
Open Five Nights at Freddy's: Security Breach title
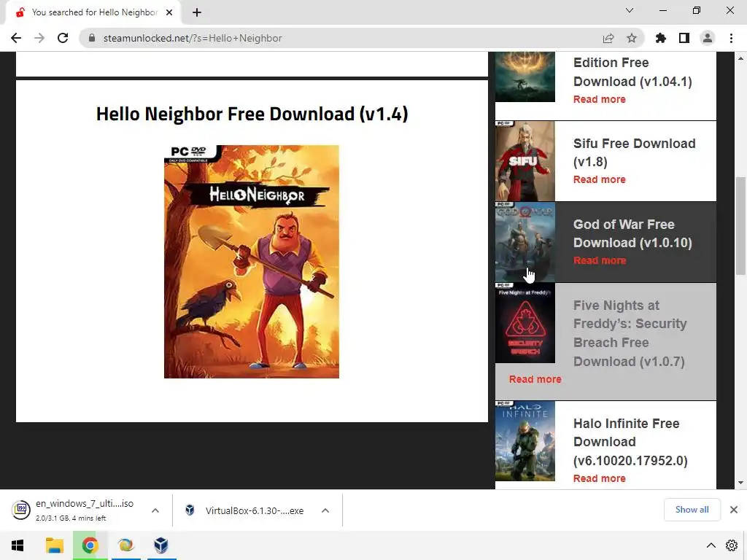coord(630,333)
